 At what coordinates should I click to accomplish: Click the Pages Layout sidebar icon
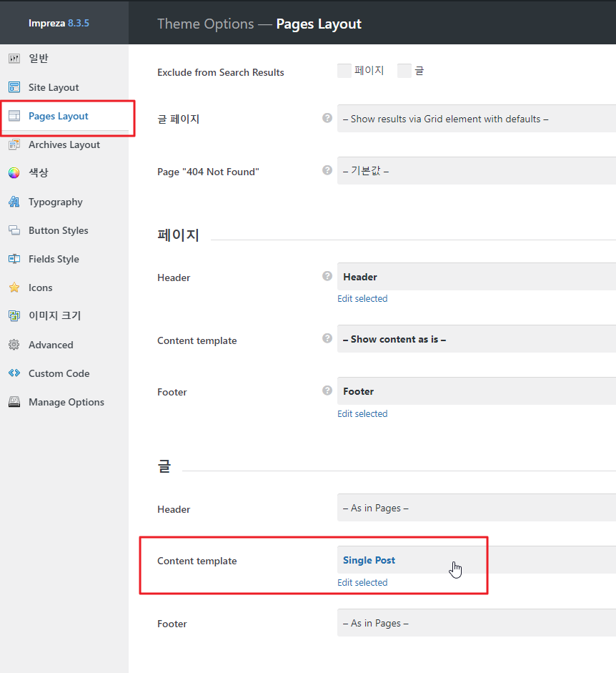(x=14, y=116)
